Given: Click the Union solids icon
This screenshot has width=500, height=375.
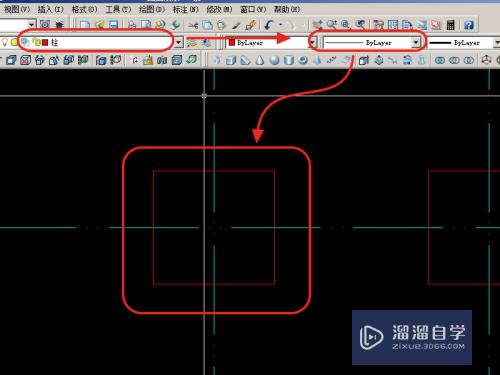Looking at the screenshot, I should pyautogui.click(x=440, y=60).
